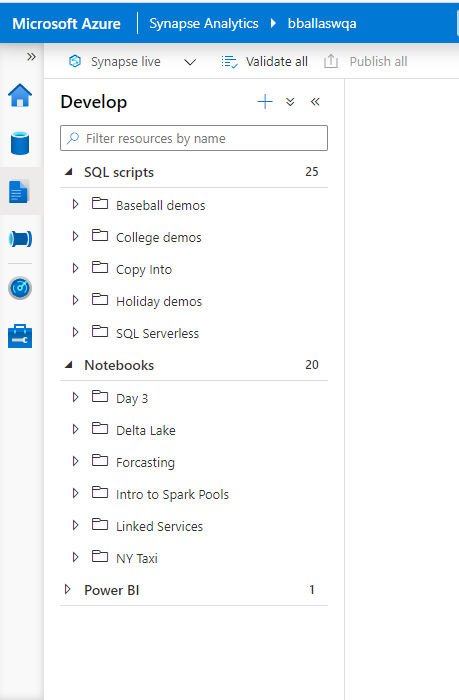This screenshot has height=700, width=459.
Task: Expand the Linked Services folder arrow
Action: click(75, 525)
